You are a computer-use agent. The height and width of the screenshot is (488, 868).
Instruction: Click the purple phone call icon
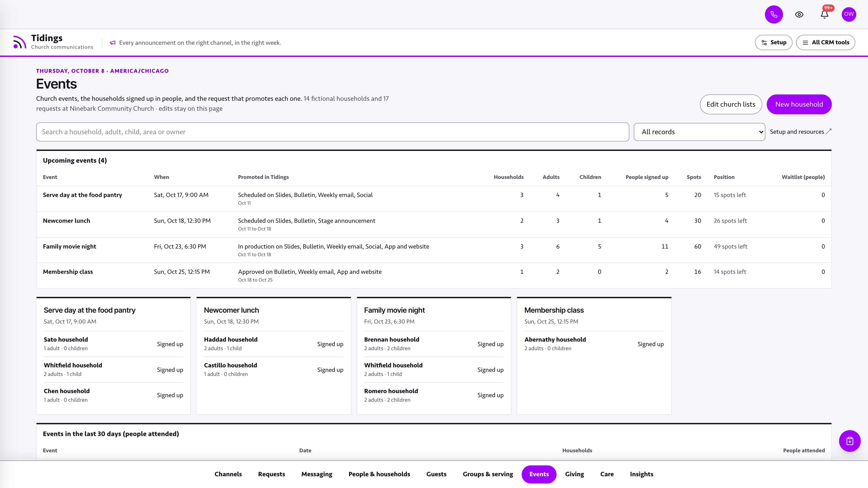click(774, 14)
